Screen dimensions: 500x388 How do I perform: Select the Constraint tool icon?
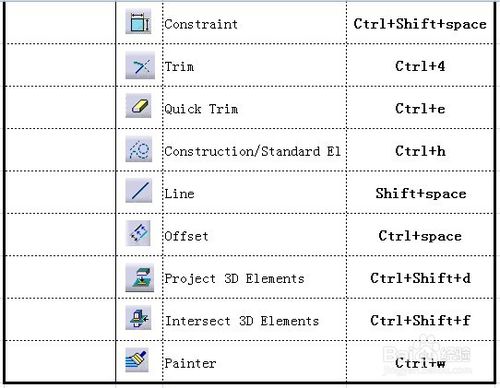(138, 22)
